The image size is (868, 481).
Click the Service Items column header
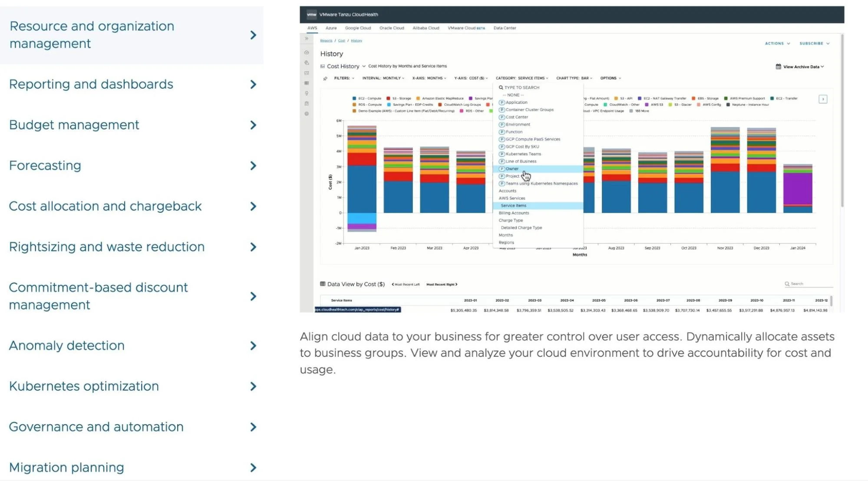341,300
